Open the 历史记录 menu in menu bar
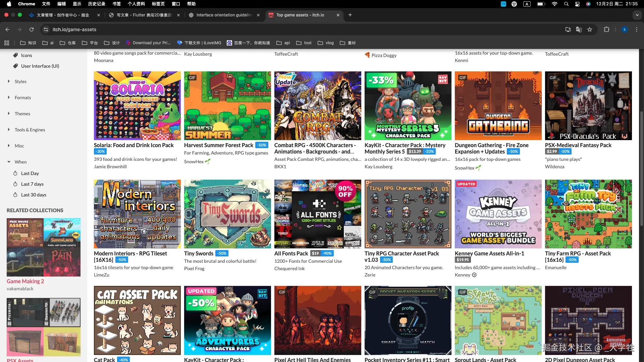The image size is (644, 362). point(97,4)
